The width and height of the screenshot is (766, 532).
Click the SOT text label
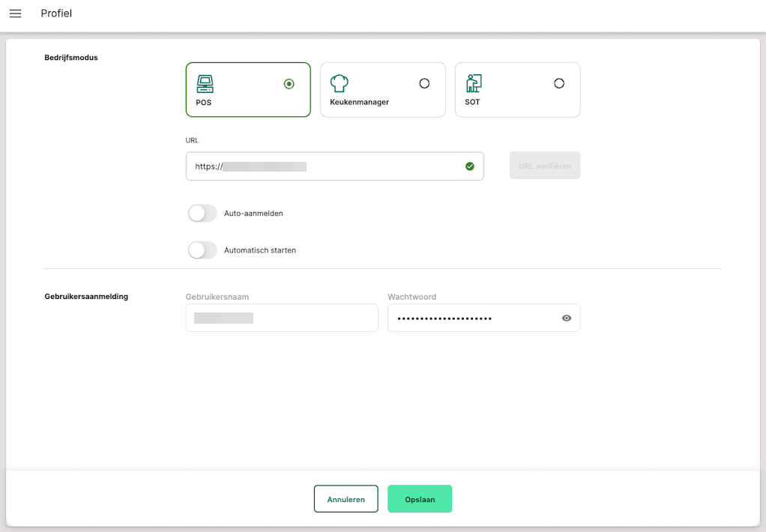tap(472, 102)
